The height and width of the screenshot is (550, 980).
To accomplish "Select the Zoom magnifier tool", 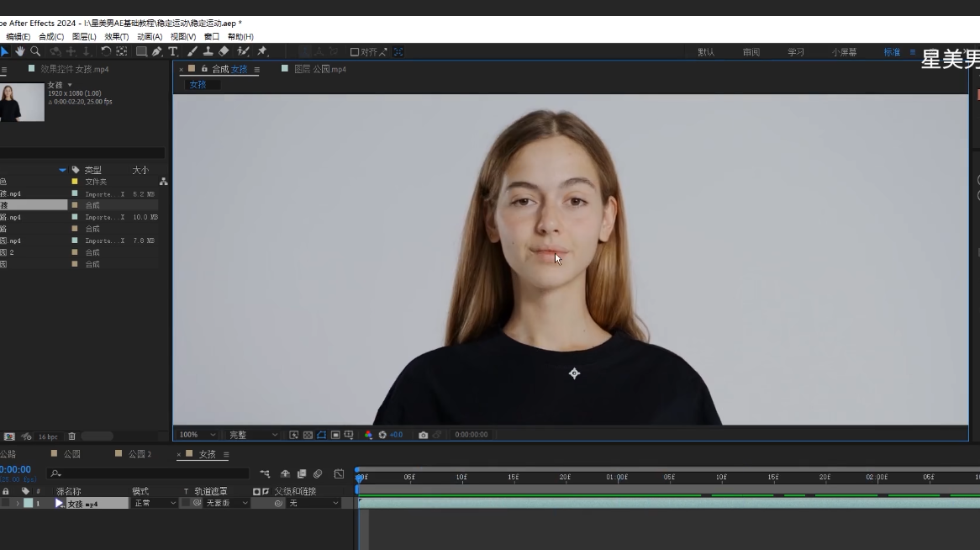I will [34, 52].
